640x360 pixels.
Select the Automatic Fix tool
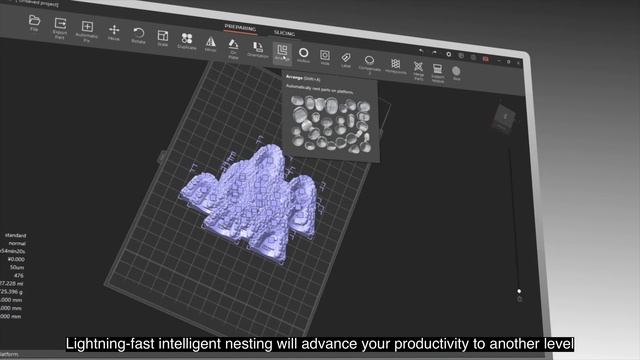(87, 27)
